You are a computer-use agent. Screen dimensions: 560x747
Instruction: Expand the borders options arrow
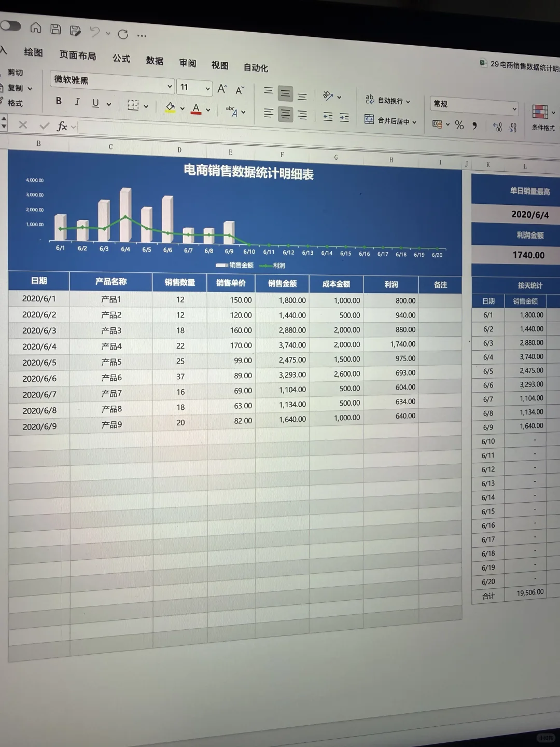146,106
